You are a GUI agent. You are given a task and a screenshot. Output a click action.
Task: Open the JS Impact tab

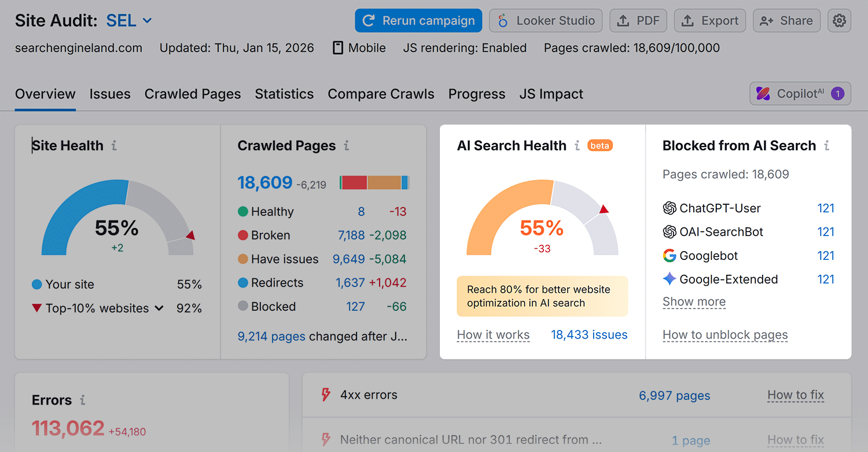click(551, 94)
